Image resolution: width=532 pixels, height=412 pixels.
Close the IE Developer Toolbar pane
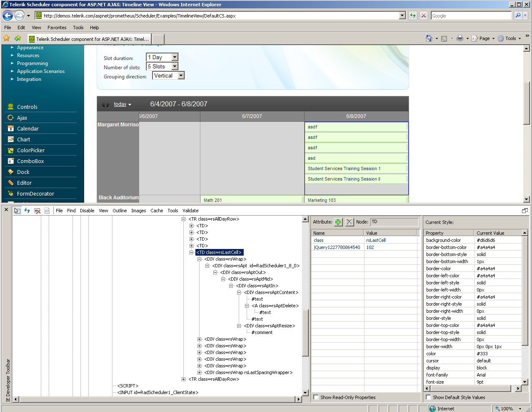(x=6, y=210)
